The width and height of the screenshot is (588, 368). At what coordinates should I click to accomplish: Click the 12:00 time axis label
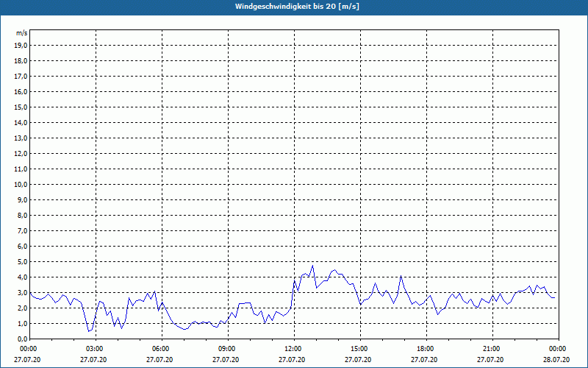coord(294,348)
